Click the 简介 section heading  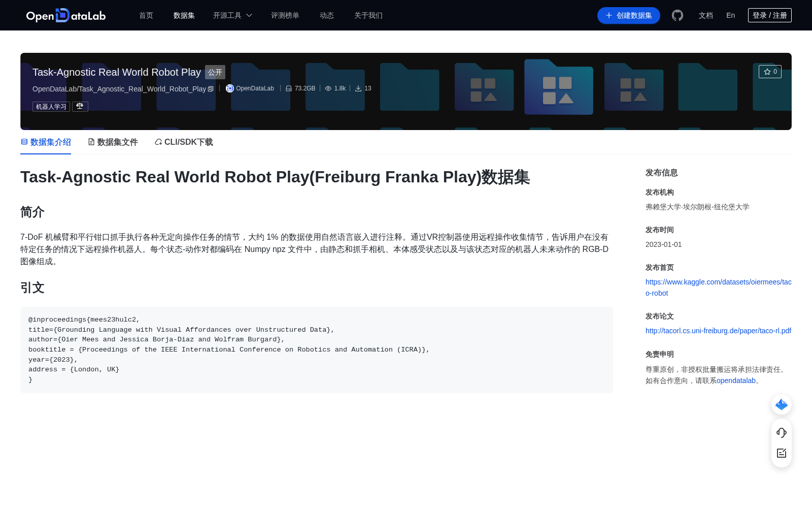tap(32, 212)
